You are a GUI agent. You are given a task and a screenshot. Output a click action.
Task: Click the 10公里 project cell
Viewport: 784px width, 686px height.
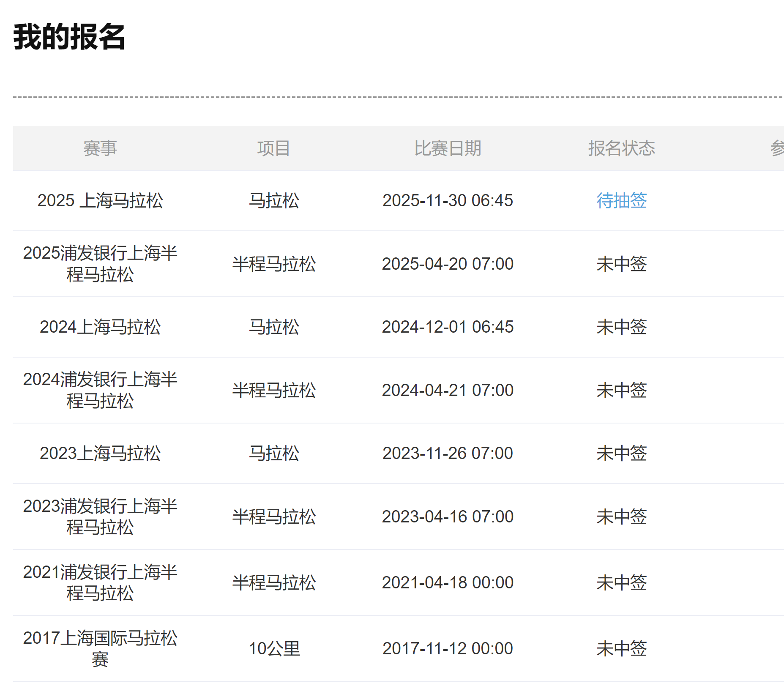point(274,648)
